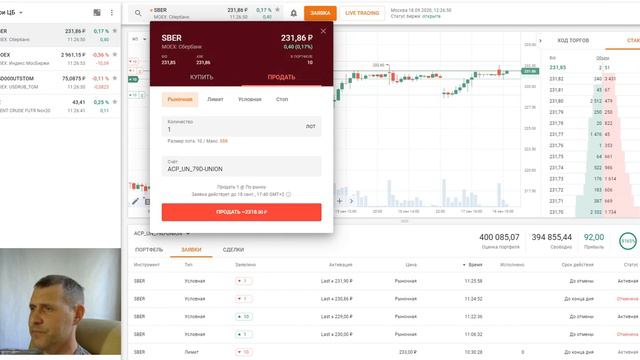Select Лимит order type
Image resolution: width=640 pixels, height=360 pixels.
[215, 99]
